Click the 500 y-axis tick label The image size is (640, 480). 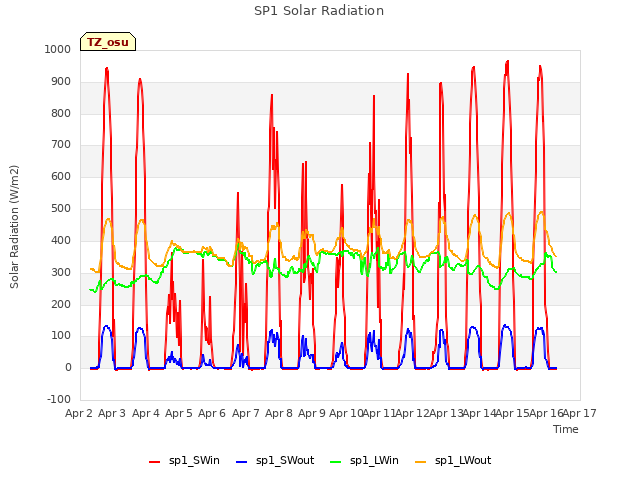tap(61, 209)
